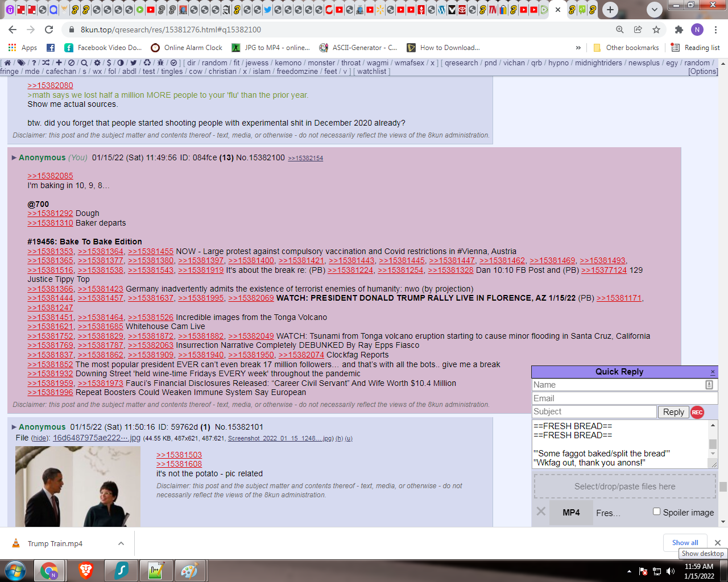
Task: Bookmark this page with the star icon
Action: pos(656,30)
